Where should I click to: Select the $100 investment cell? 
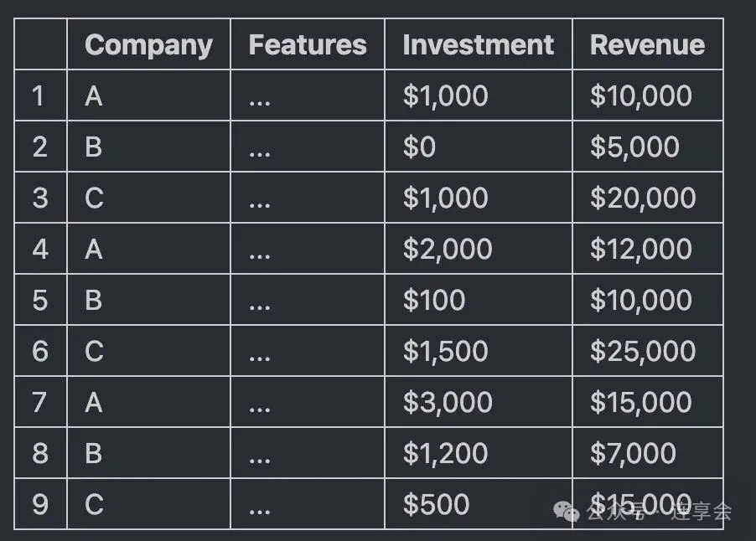click(479, 300)
